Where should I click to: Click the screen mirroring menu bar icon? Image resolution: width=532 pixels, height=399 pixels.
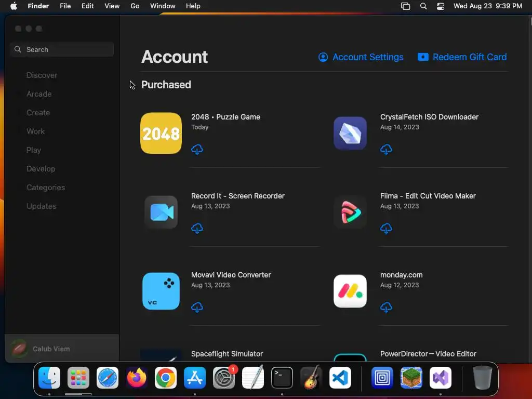[405, 6]
